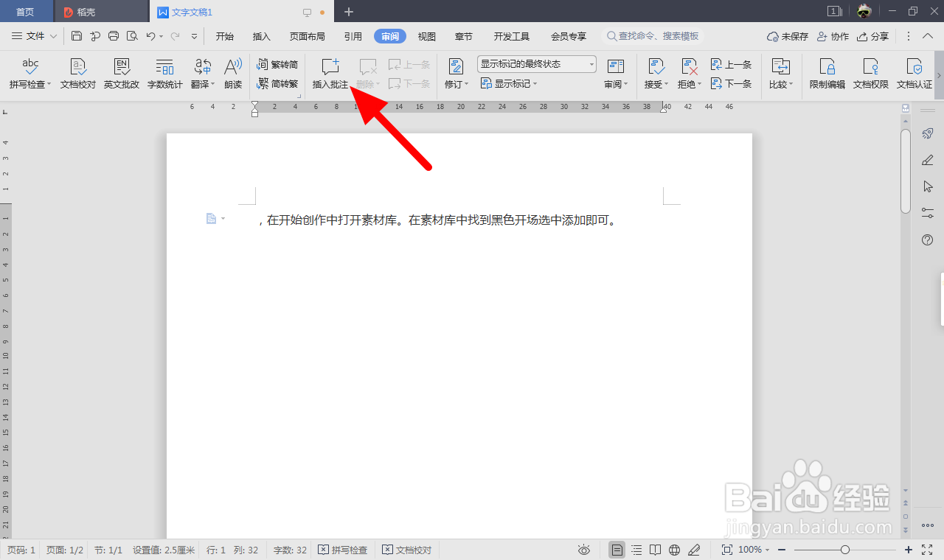Switch to the 开始 tab
Viewport: 944px width, 560px height.
[225, 36]
